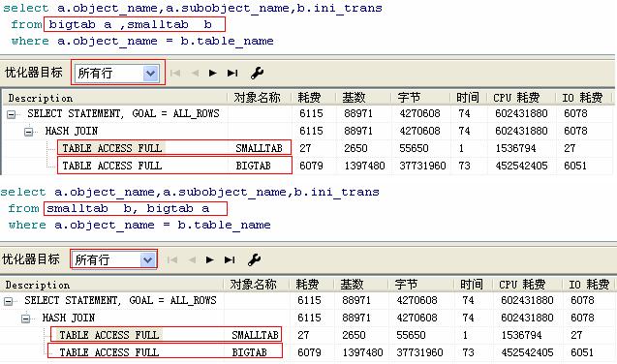This screenshot has height=364, width=617.
Task: Collapse lower SELECT STATEMENT tree node
Action: [9, 301]
